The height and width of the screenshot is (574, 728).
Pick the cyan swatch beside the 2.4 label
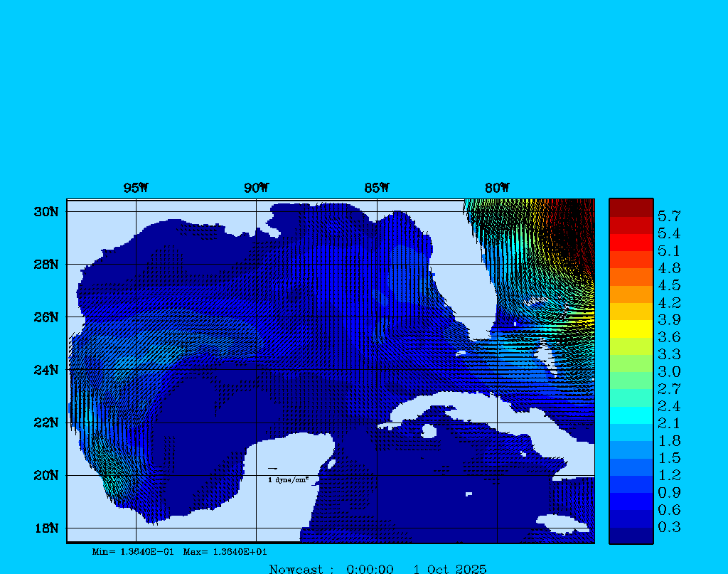click(x=631, y=415)
